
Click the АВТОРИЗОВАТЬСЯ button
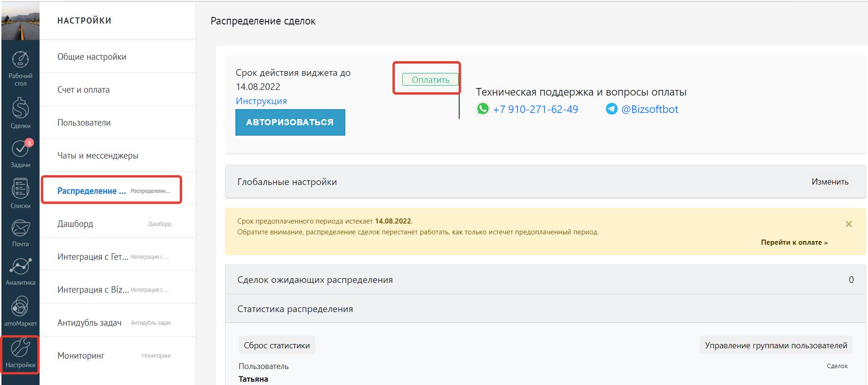[x=290, y=122]
